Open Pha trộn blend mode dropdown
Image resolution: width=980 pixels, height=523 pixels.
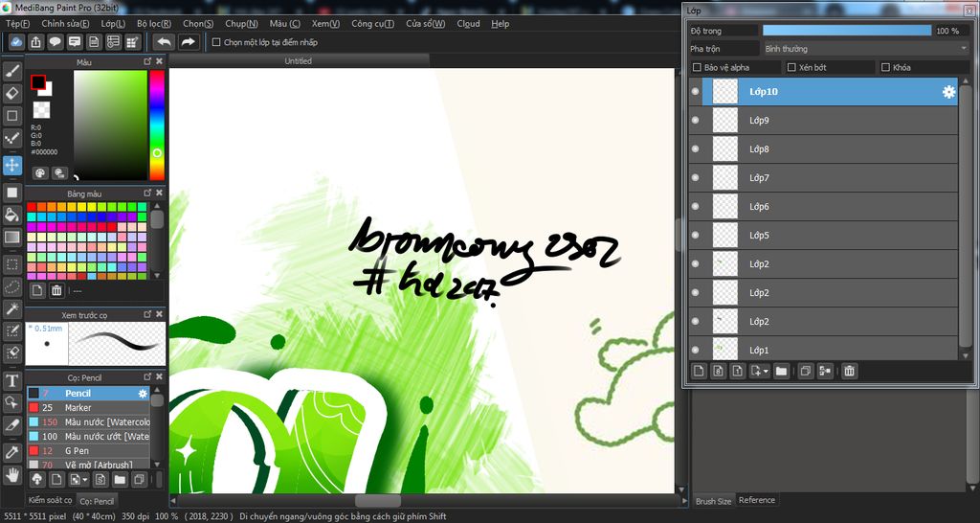click(x=865, y=49)
